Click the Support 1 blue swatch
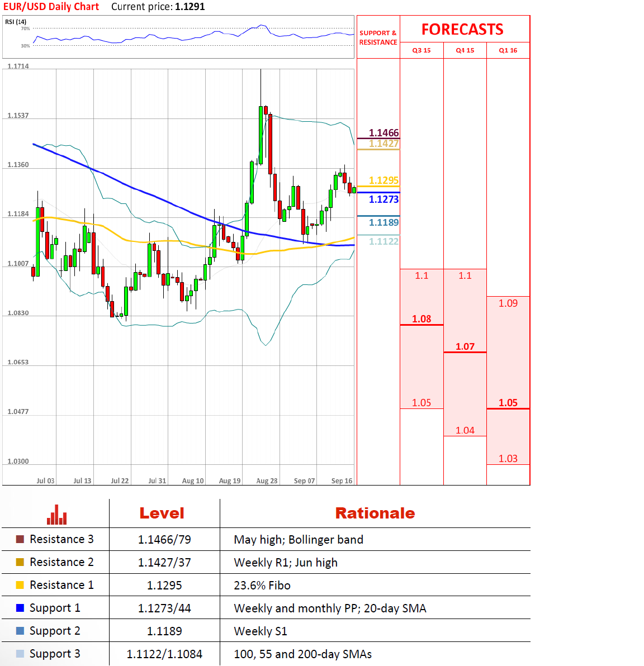Screen dimensions: 644x666 (20, 608)
